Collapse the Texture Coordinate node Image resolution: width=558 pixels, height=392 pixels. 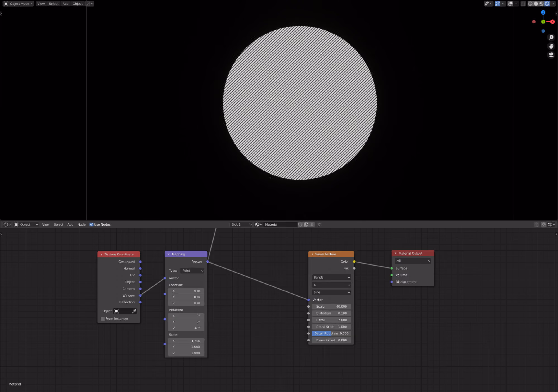(101, 254)
